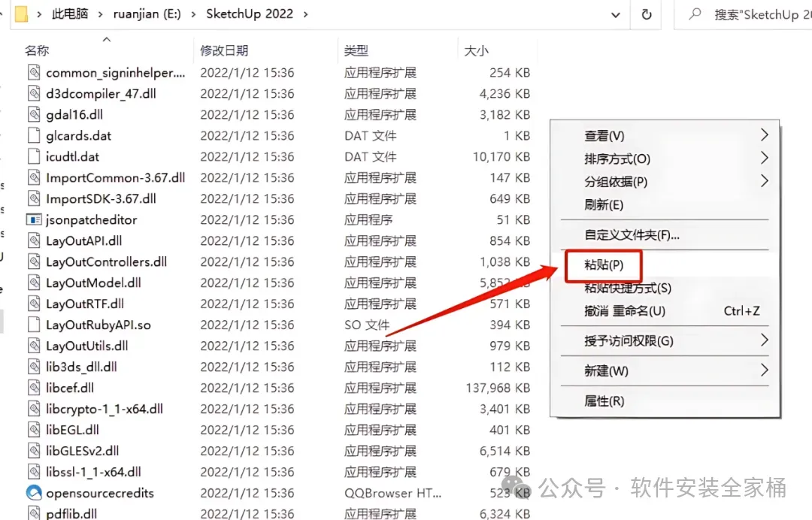The width and height of the screenshot is (812, 520).
Task: Click the libcef.dll file icon
Action: [34, 388]
